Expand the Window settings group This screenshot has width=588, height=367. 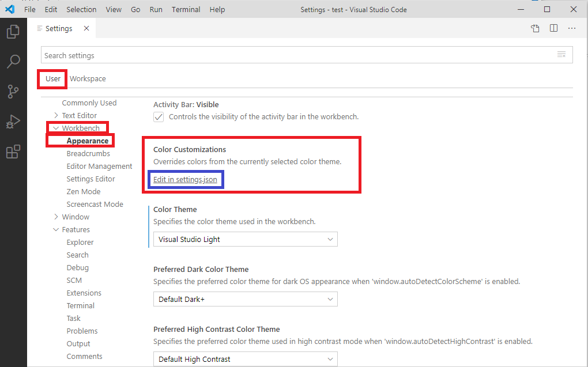tap(56, 217)
